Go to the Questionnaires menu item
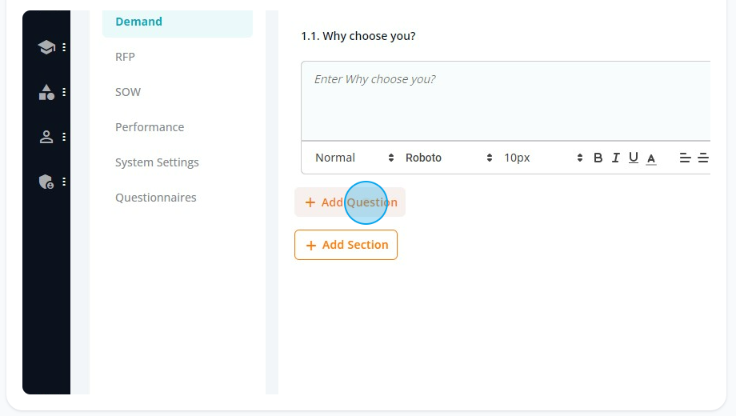Image resolution: width=736 pixels, height=416 pixels. tap(156, 198)
